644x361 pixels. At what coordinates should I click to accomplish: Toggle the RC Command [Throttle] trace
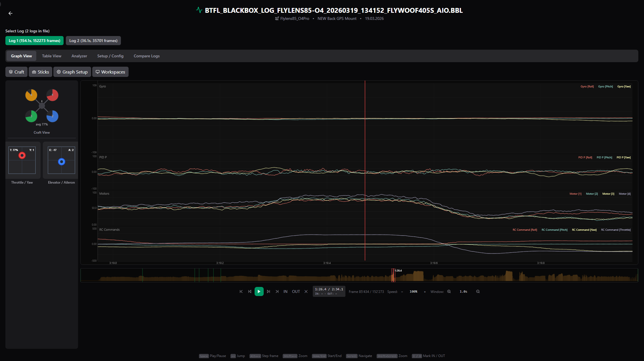click(x=616, y=230)
